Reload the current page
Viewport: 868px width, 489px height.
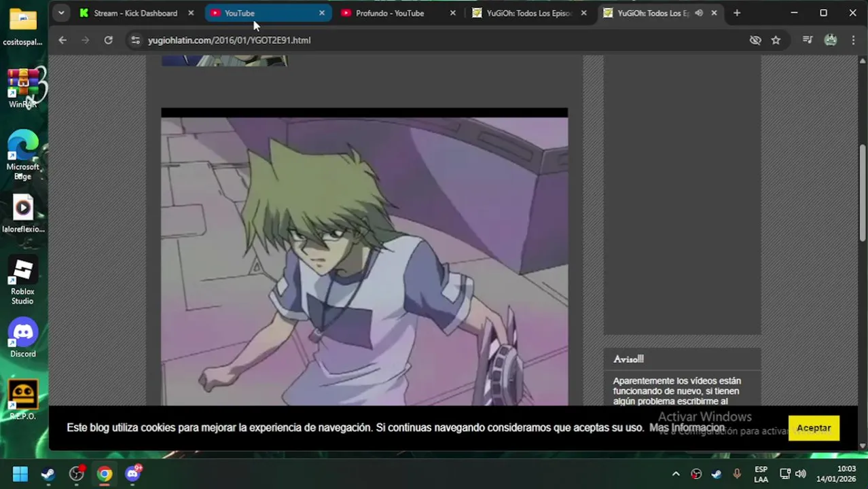[x=108, y=40]
